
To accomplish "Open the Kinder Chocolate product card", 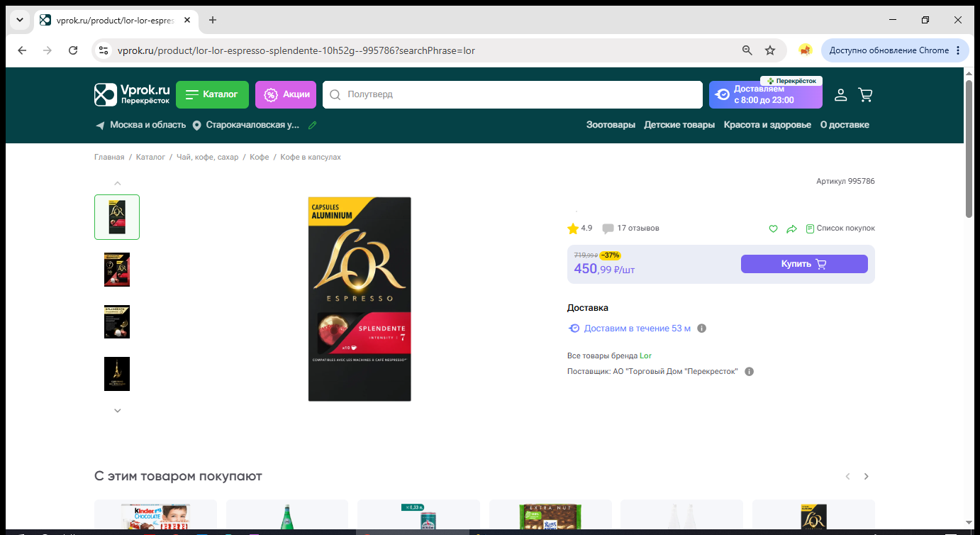I will click(155, 516).
